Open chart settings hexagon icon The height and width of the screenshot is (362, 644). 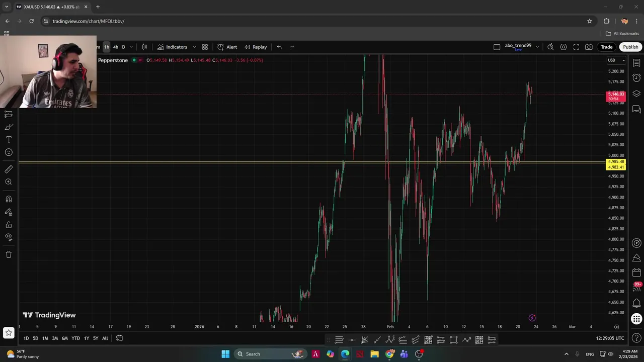[x=563, y=47]
